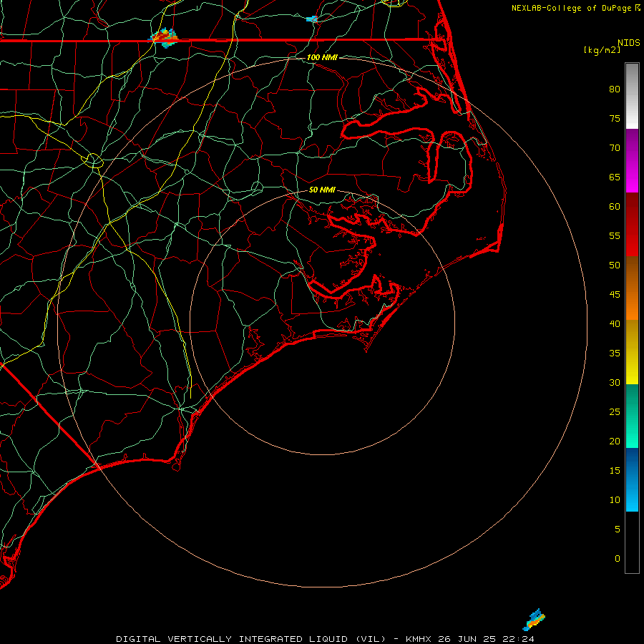Click the scale value 40
The width and height of the screenshot is (644, 644).
pyautogui.click(x=615, y=324)
